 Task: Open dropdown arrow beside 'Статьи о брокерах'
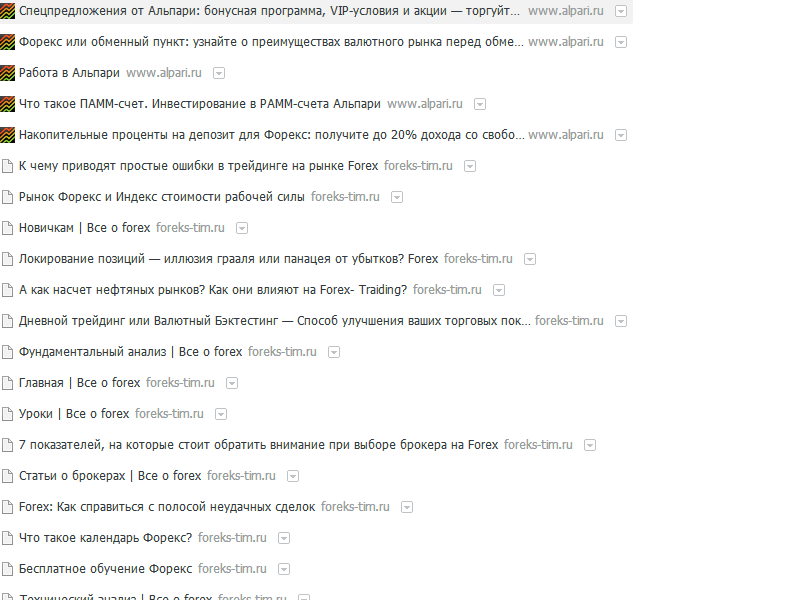coord(293,476)
